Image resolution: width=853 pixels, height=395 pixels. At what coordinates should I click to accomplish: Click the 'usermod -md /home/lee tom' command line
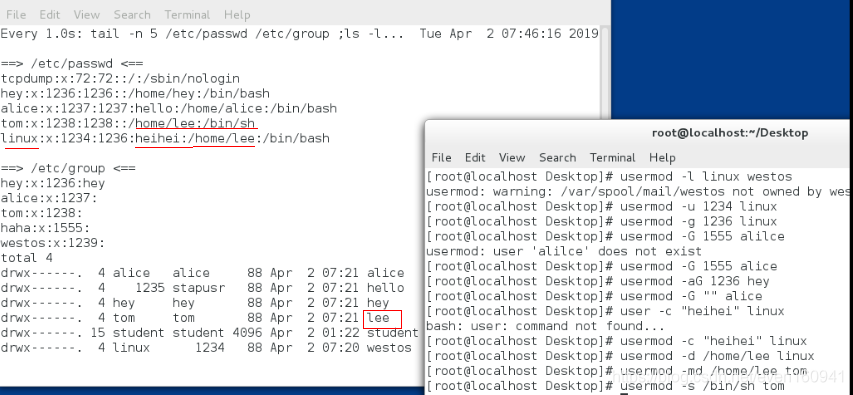(616, 371)
